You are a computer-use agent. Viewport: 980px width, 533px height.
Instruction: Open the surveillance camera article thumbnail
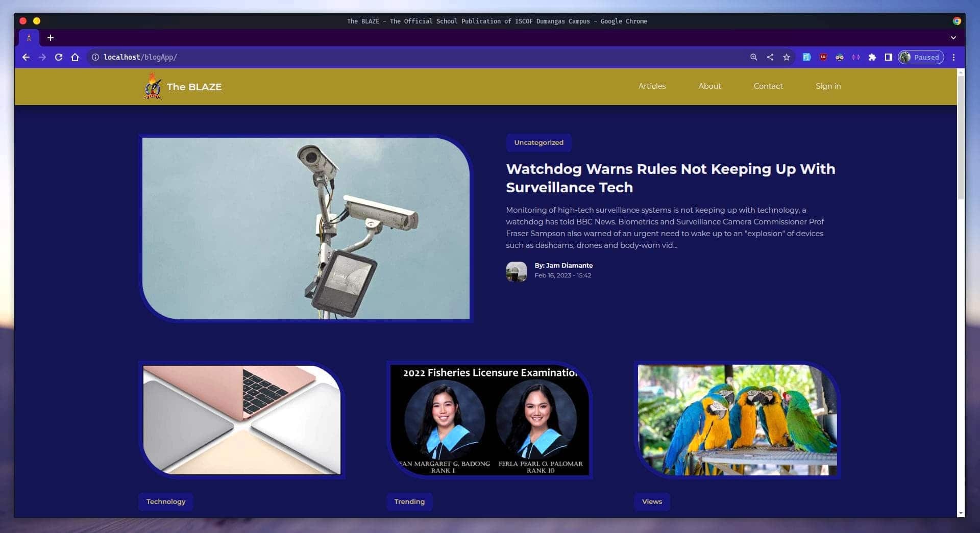click(306, 229)
